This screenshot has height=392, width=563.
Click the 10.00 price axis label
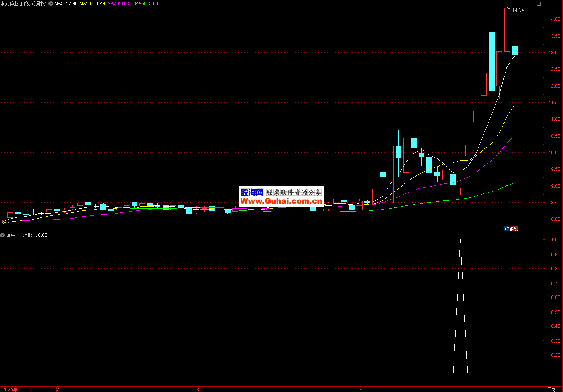pos(555,153)
